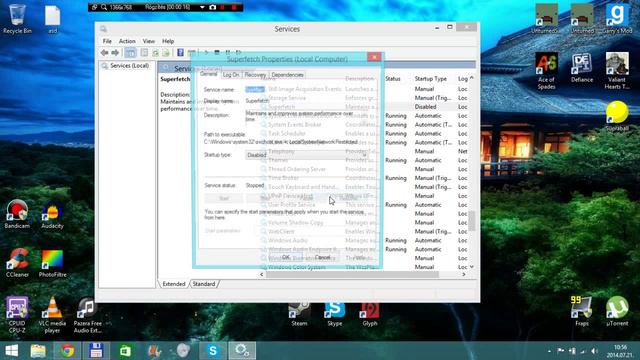Select the Steam desktop shortcut

[x=299, y=314]
